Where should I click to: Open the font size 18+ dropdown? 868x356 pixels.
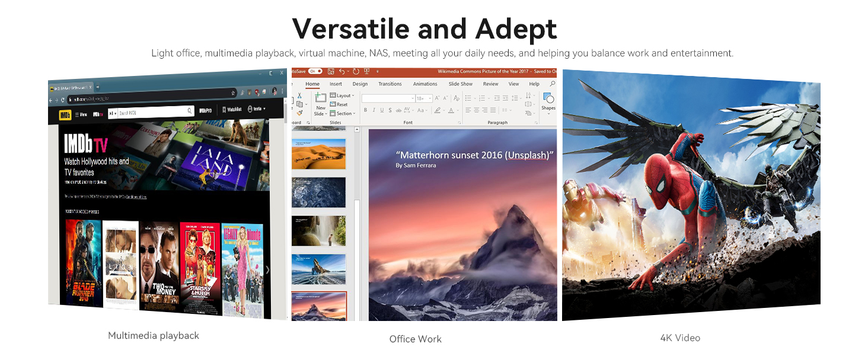point(424,98)
